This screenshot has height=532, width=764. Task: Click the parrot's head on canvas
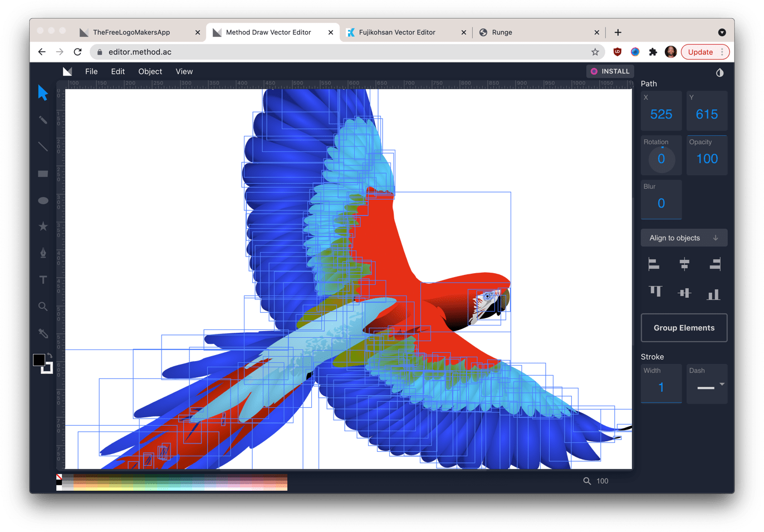point(489,303)
